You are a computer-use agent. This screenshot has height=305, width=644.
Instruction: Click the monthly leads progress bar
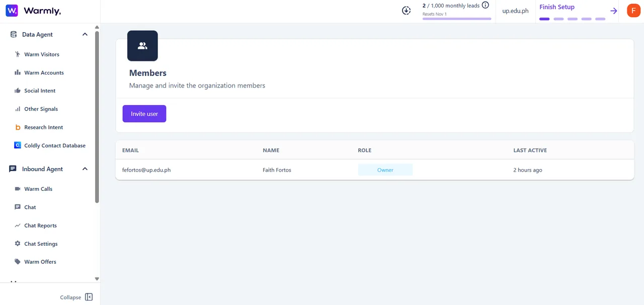click(x=457, y=19)
